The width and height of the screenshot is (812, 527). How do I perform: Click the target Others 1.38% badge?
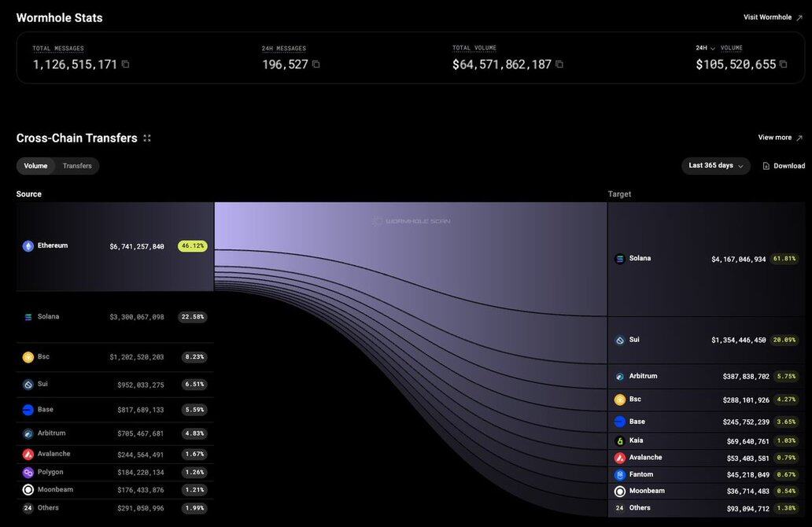(x=787, y=508)
